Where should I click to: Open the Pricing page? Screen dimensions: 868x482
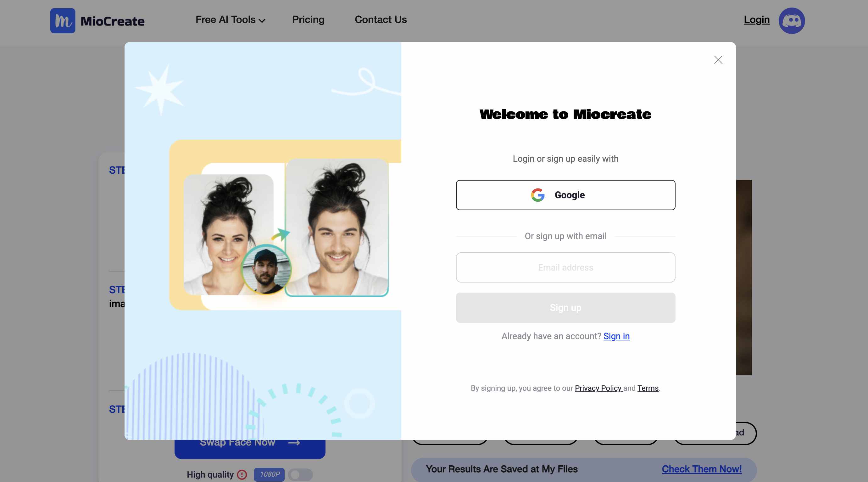pyautogui.click(x=308, y=20)
